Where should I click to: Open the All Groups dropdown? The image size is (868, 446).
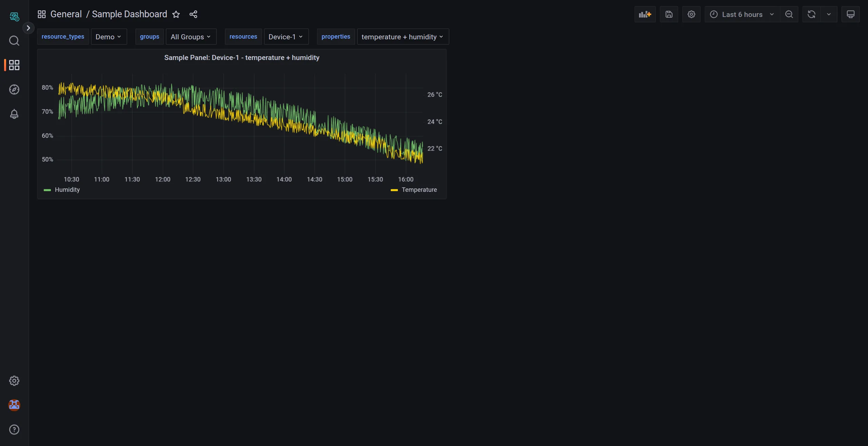point(191,37)
